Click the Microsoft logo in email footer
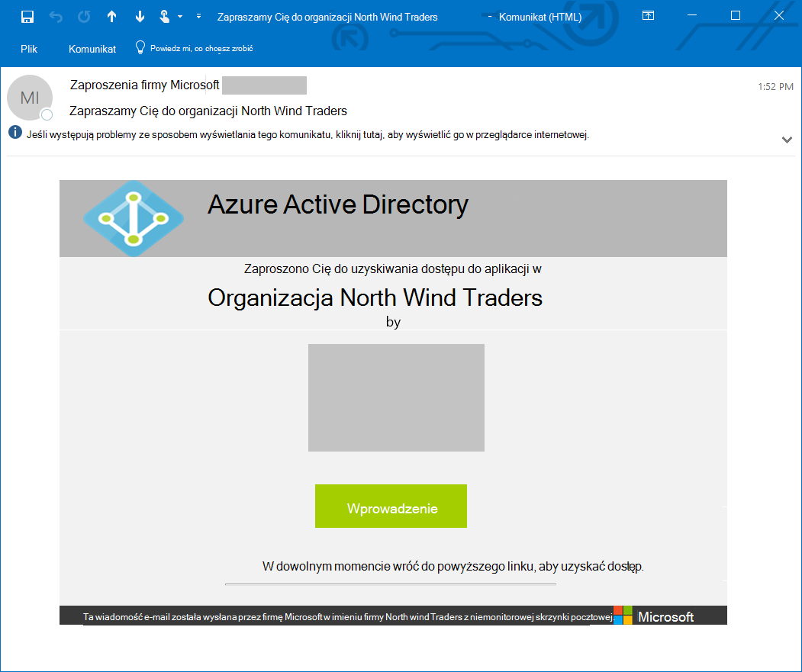The height and width of the screenshot is (672, 802). point(654,616)
